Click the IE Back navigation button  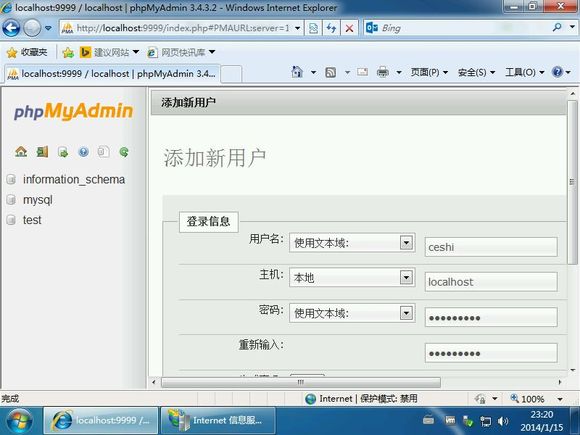pos(11,28)
